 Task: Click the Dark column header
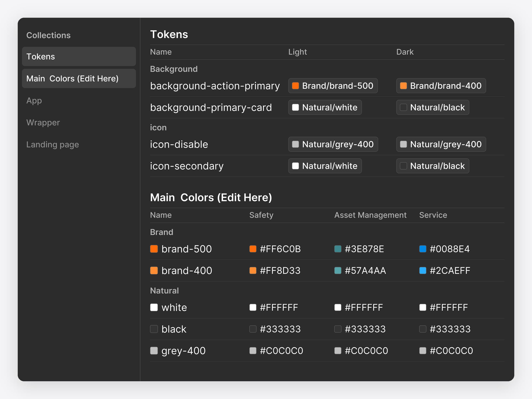coord(405,52)
